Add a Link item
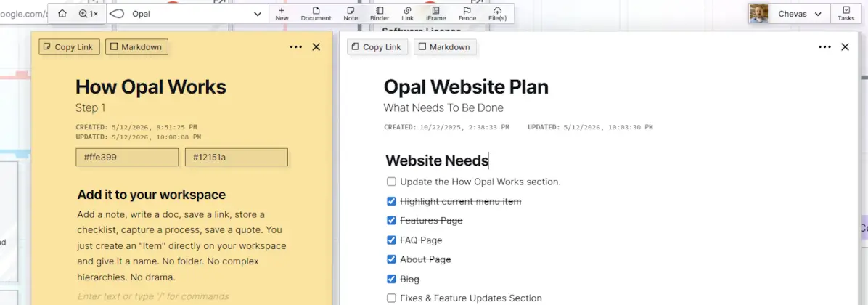 [407, 14]
